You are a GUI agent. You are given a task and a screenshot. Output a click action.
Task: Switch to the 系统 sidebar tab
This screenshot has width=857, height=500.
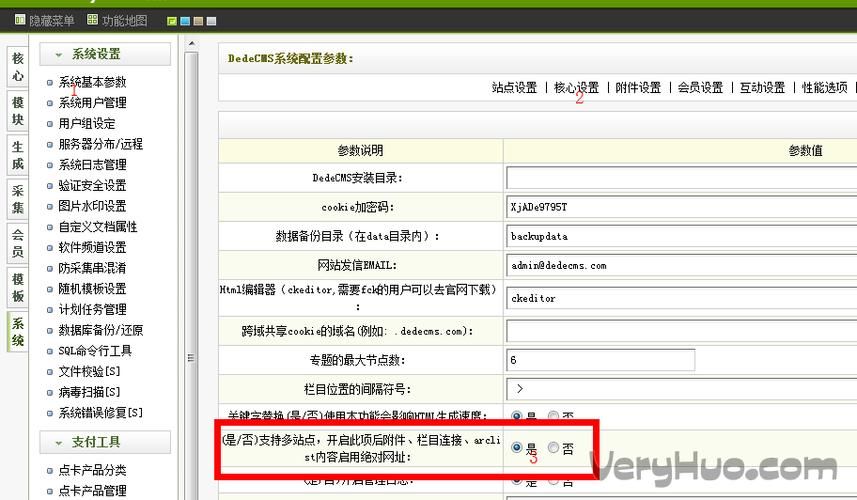(x=17, y=332)
